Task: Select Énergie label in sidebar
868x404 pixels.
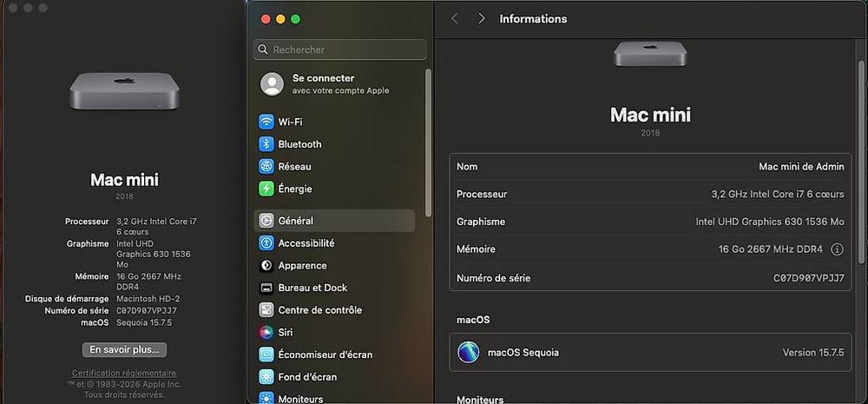Action: tap(295, 189)
